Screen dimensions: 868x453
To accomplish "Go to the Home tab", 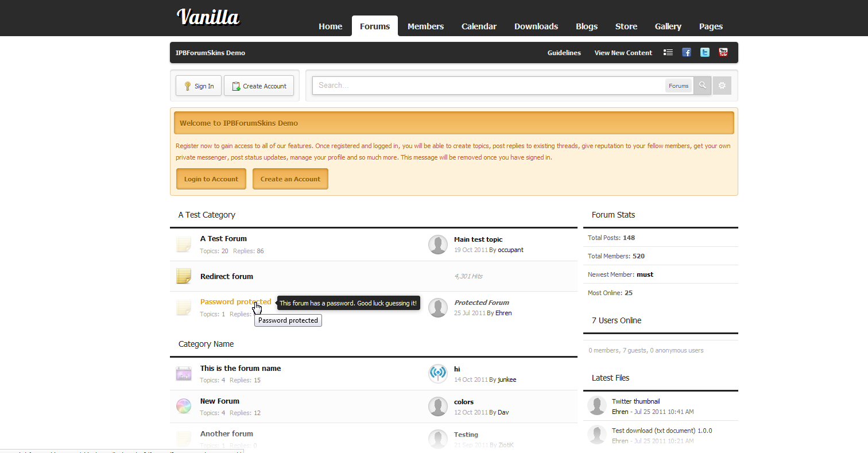I will tap(331, 26).
